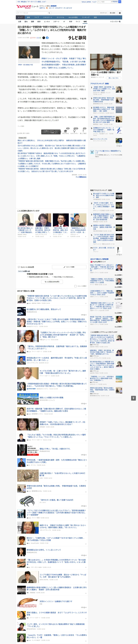Open テレビ静岡 logo
This screenshot has height=644, width=138.
point(77,38)
